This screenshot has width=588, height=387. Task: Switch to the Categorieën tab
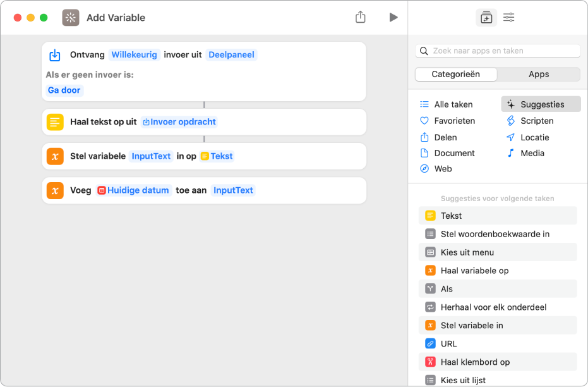(x=455, y=74)
